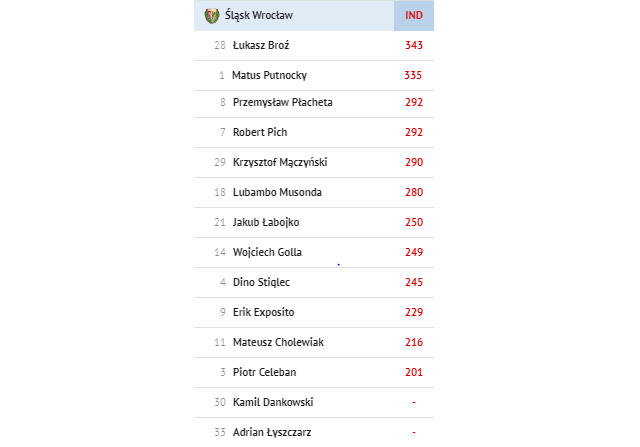
Task: Click the Śląsk Wrocław club crest icon
Action: coord(211,16)
